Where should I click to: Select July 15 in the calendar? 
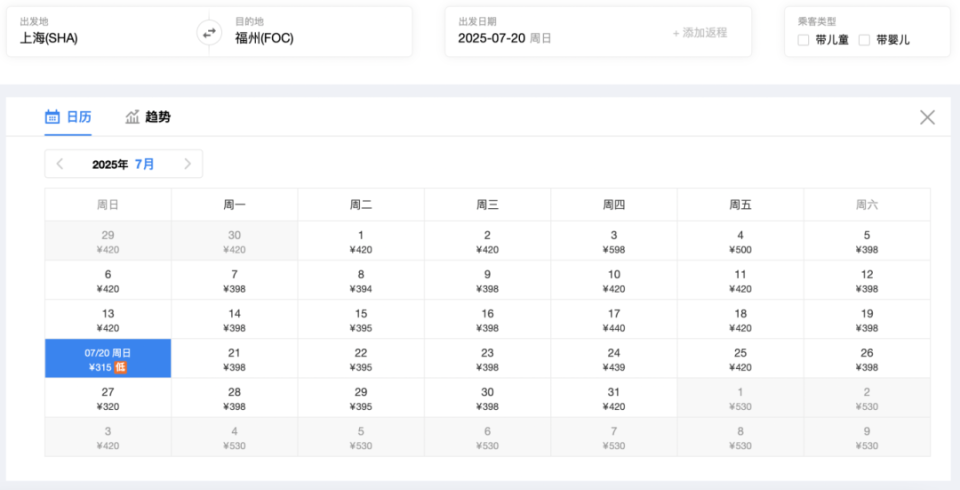tap(361, 319)
